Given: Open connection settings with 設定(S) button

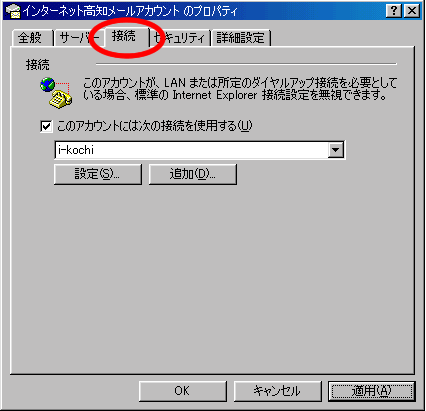Looking at the screenshot, I should tap(98, 174).
